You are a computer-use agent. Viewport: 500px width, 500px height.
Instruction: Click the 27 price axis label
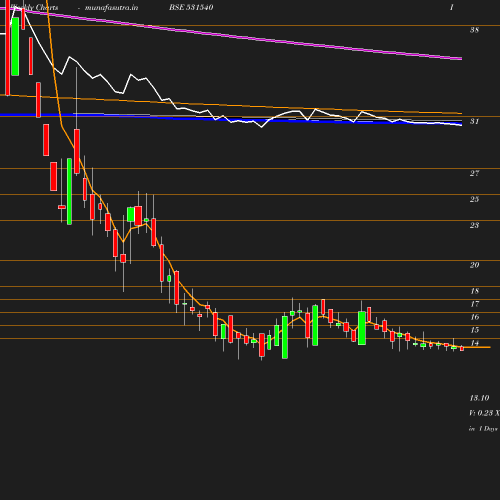[474, 173]
